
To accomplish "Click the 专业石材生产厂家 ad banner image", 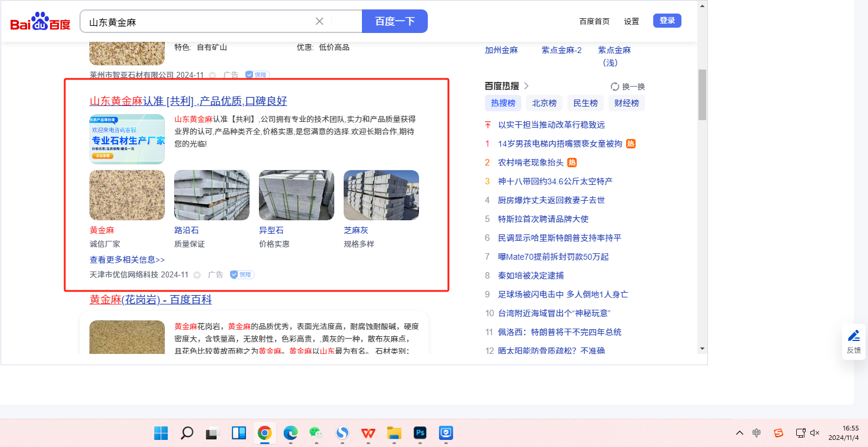I will (x=127, y=139).
